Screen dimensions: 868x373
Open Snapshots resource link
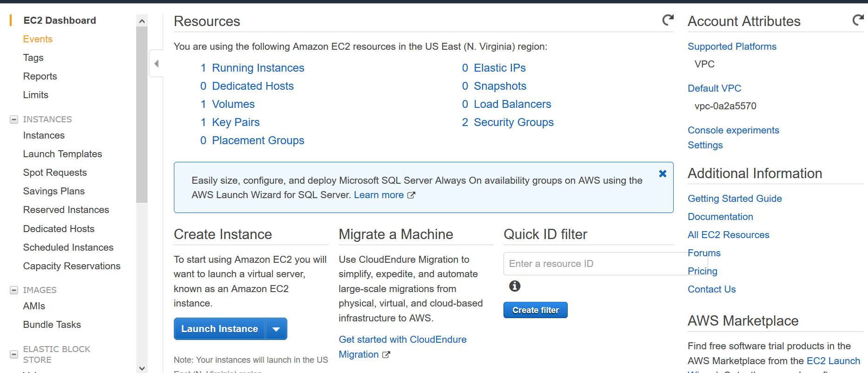coord(500,86)
